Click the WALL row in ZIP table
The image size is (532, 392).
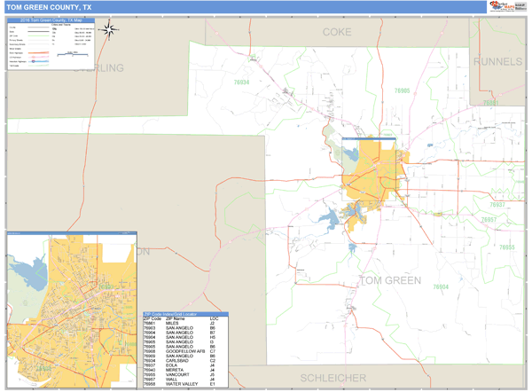point(185,380)
